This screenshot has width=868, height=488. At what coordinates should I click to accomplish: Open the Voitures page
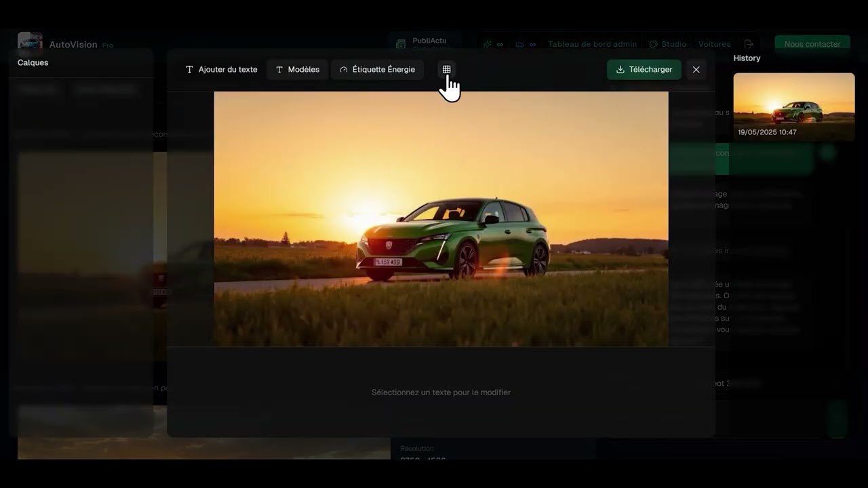coord(714,44)
